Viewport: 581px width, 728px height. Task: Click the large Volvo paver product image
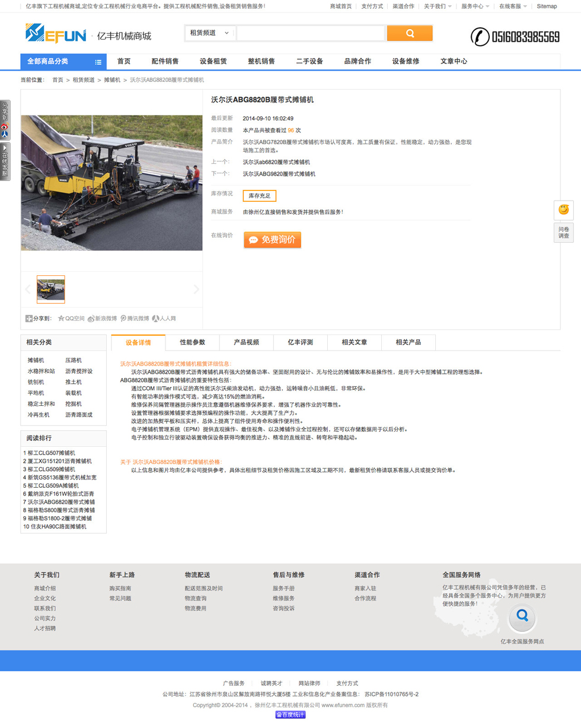(111, 183)
